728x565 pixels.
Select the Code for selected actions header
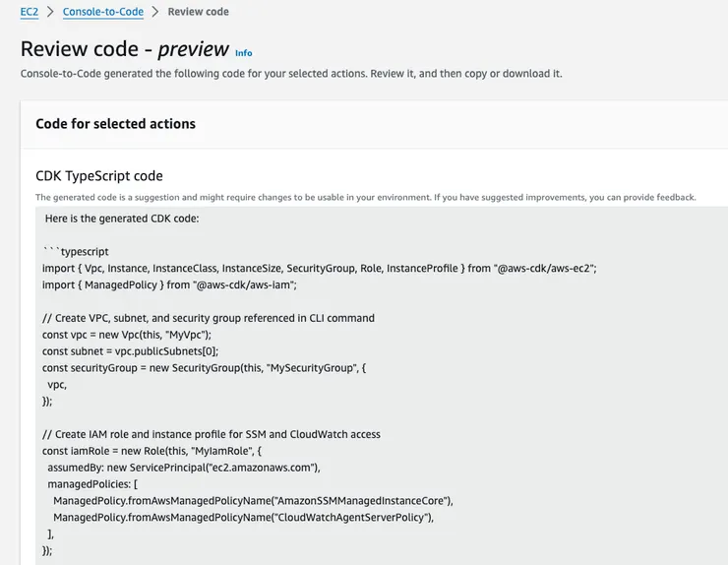[x=115, y=124]
